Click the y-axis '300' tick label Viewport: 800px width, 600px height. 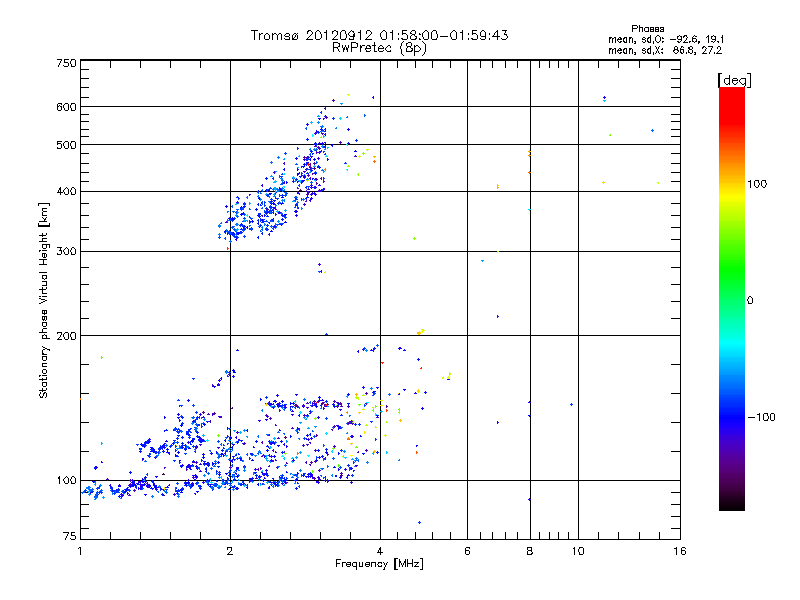66,251
